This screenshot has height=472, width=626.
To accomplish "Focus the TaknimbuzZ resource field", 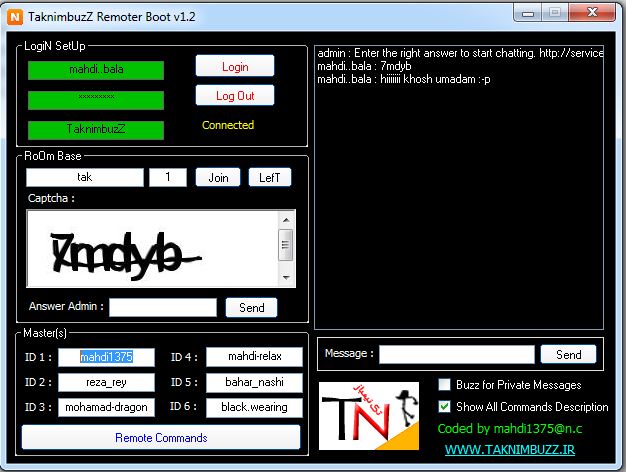I will point(96,130).
